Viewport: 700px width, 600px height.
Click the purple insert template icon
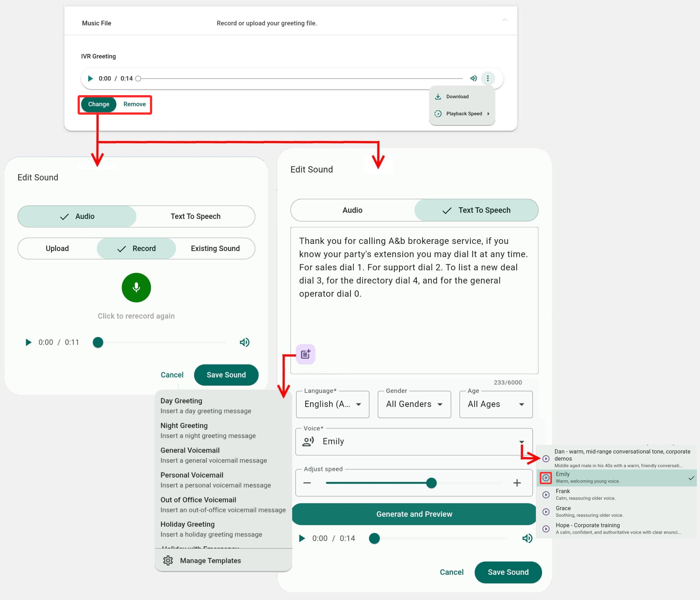[305, 354]
